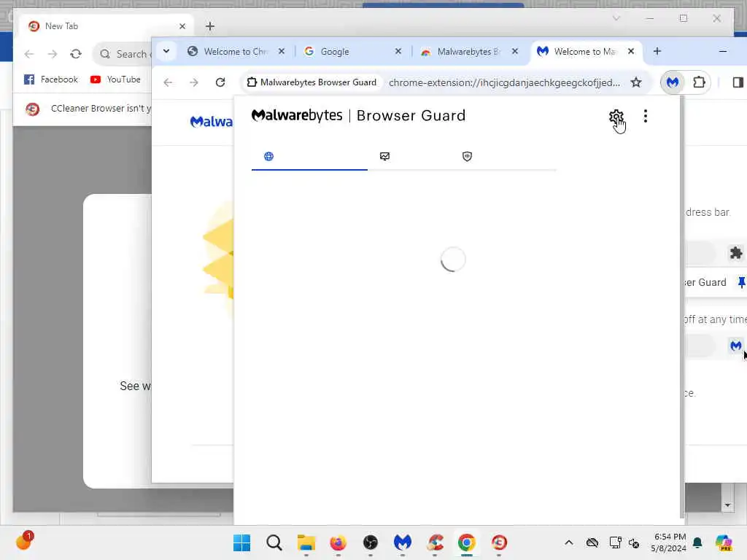
Task: Click the CCleaner Browser search box
Action: pos(123,54)
